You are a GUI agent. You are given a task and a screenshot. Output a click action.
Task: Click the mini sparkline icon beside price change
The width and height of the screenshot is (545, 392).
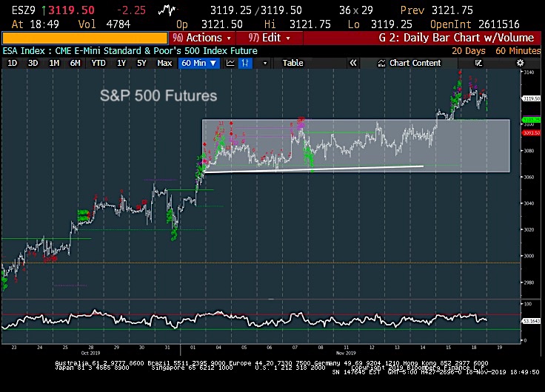(167, 10)
